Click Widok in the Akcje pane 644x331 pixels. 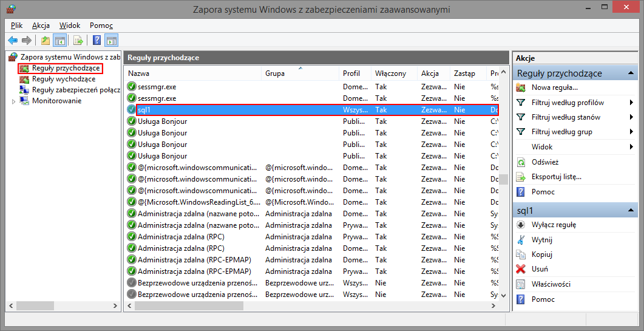pos(542,147)
